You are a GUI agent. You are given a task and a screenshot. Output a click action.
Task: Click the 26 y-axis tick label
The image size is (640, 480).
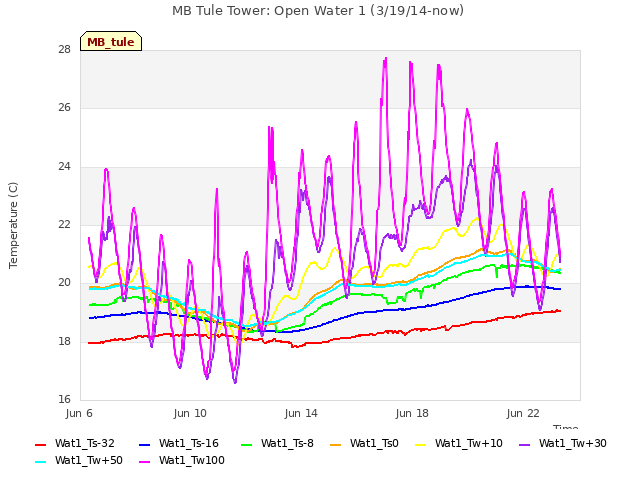coord(64,108)
